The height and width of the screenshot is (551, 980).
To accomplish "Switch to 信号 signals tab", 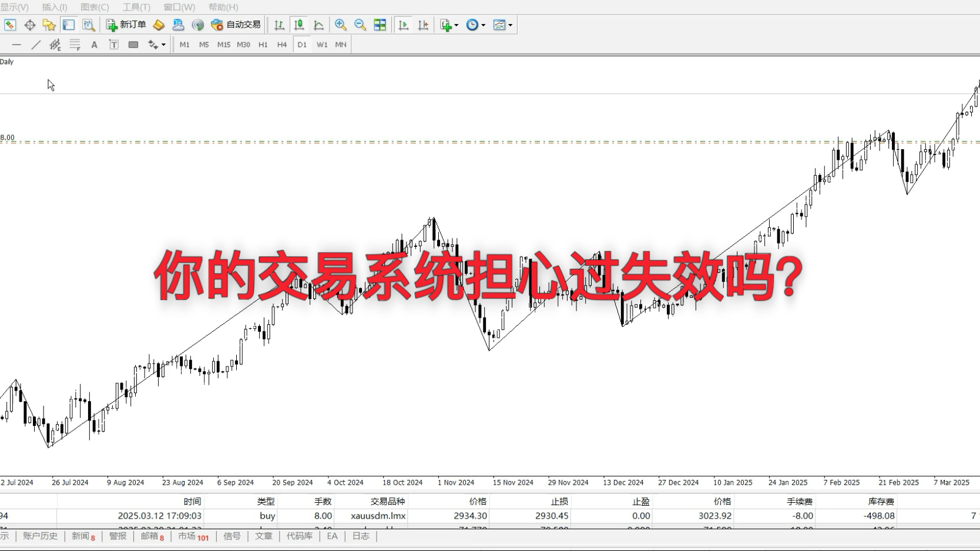I will [232, 536].
